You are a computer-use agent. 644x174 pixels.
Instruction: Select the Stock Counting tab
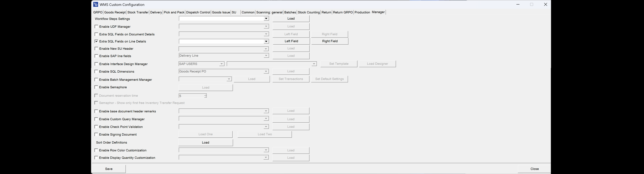[x=309, y=12]
